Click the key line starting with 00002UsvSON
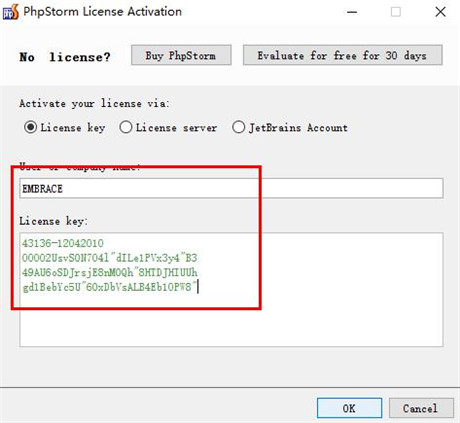The width and height of the screenshot is (460, 423). [110, 258]
